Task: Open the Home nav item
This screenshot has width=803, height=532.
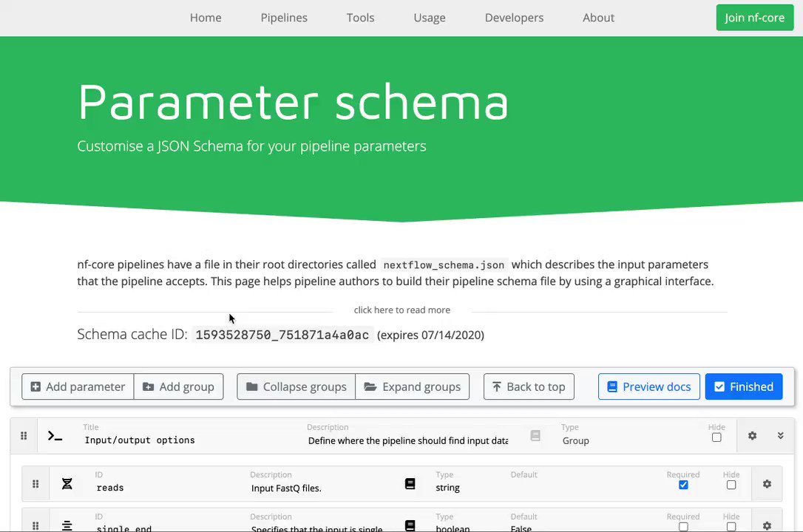Action: tap(206, 18)
